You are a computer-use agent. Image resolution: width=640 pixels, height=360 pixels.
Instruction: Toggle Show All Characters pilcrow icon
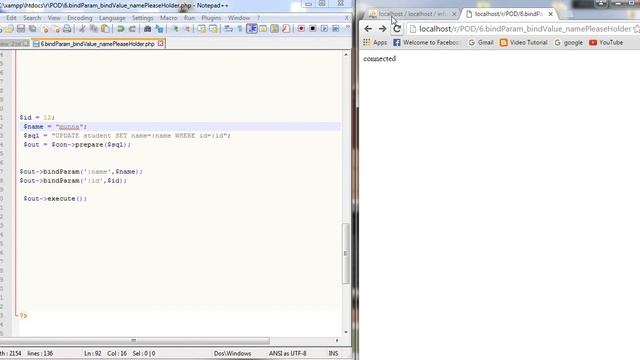[240, 29]
